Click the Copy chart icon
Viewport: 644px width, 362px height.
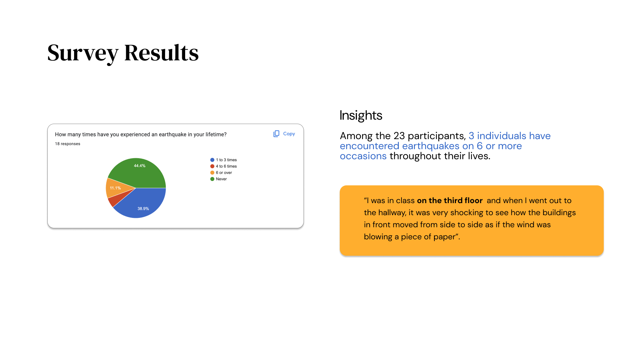(x=276, y=134)
